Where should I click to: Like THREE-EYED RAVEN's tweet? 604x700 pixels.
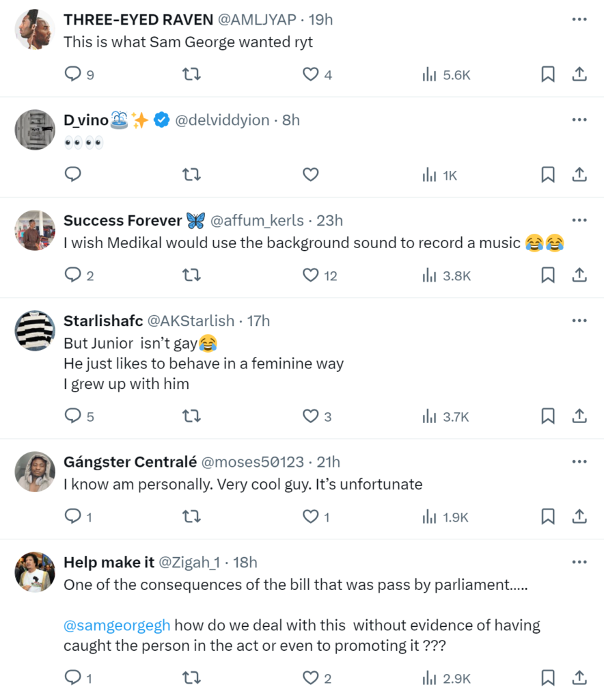click(x=311, y=75)
